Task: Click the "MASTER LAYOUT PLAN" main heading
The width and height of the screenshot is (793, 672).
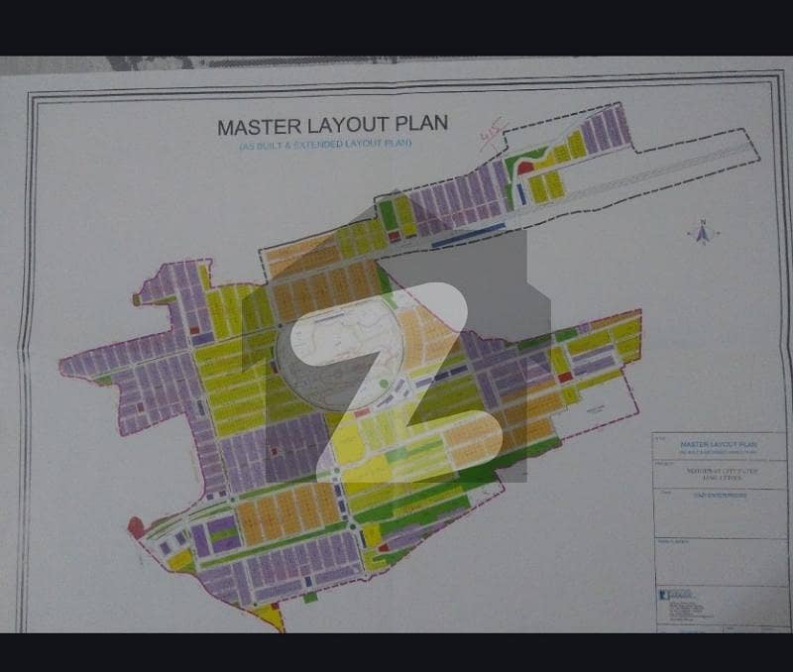Action: [x=332, y=126]
